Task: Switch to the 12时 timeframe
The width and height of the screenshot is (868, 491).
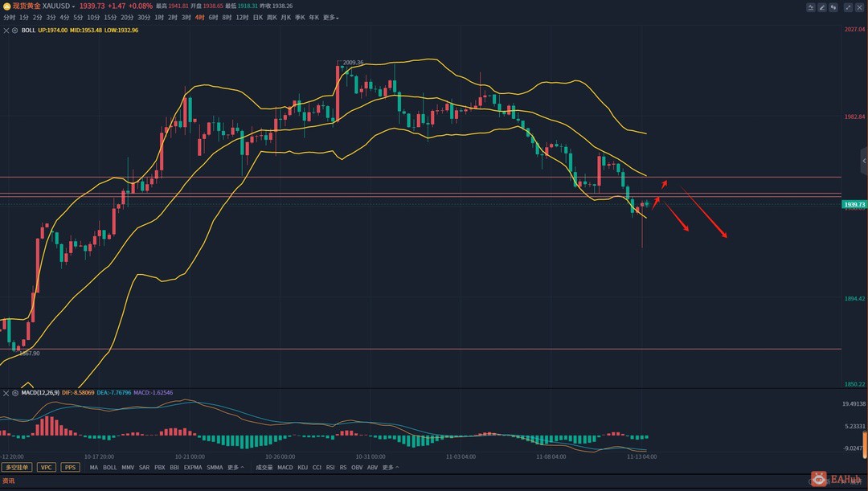Action: coord(242,18)
